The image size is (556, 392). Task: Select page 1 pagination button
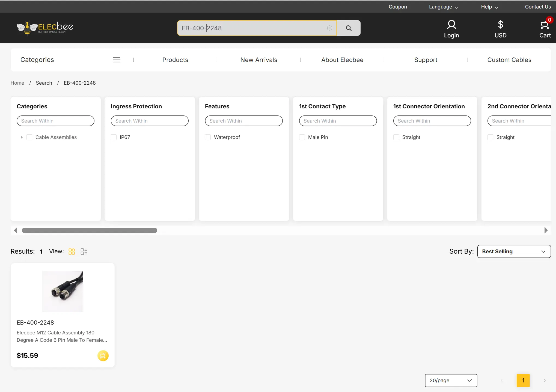tap(523, 381)
